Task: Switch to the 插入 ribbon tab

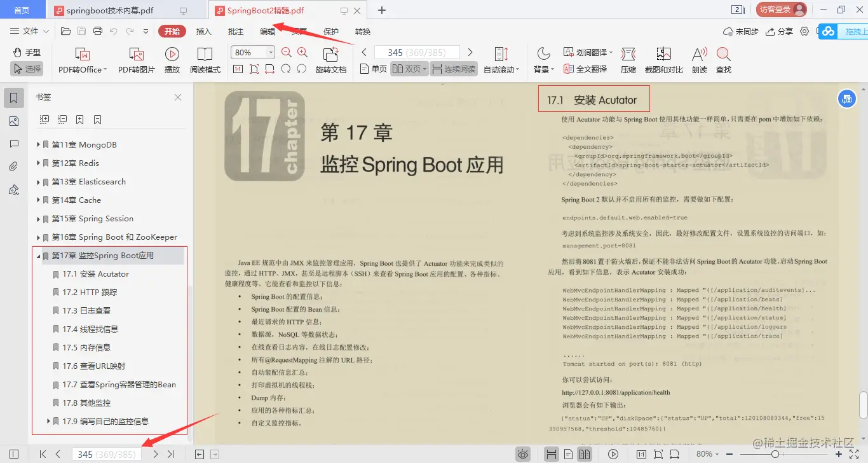Action: (x=204, y=31)
